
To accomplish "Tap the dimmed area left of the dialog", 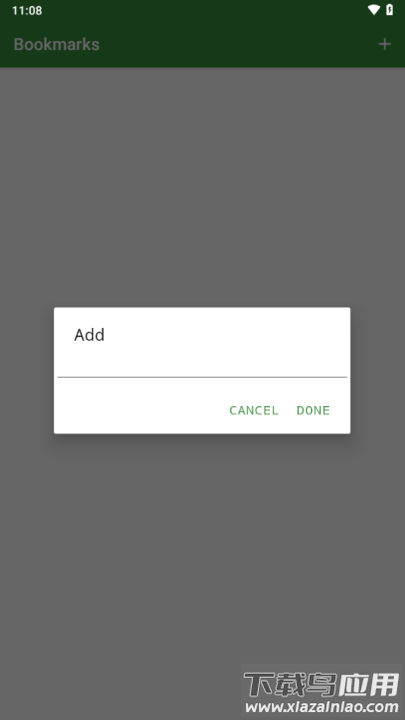I will [27, 370].
